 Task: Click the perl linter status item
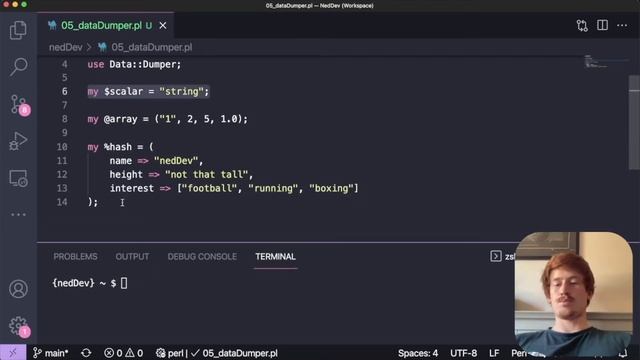217,353
